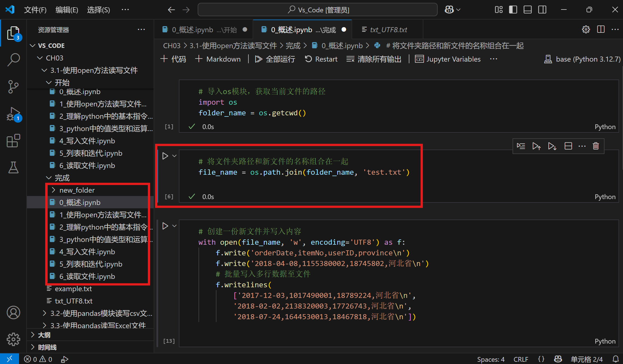Open run options for file-writing cell

coord(174,226)
